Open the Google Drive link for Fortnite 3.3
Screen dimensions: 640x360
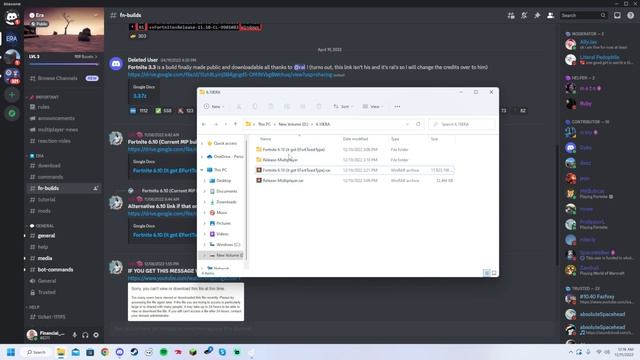coord(230,75)
